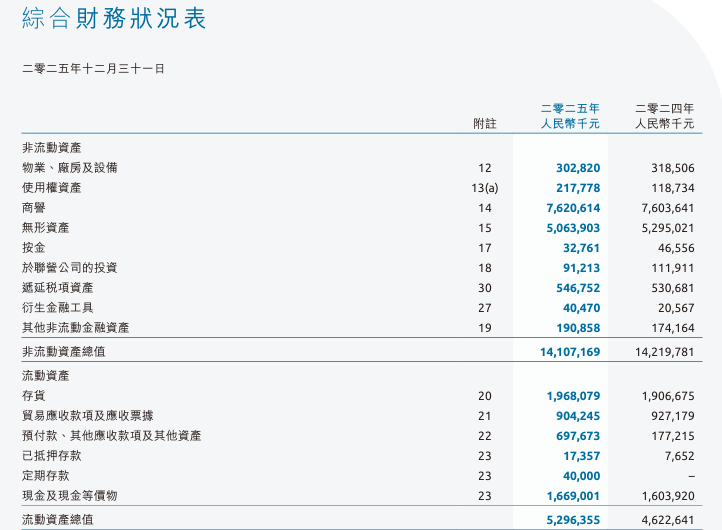Select the value 46,556
This screenshot has width=722, height=530.
[x=676, y=248]
